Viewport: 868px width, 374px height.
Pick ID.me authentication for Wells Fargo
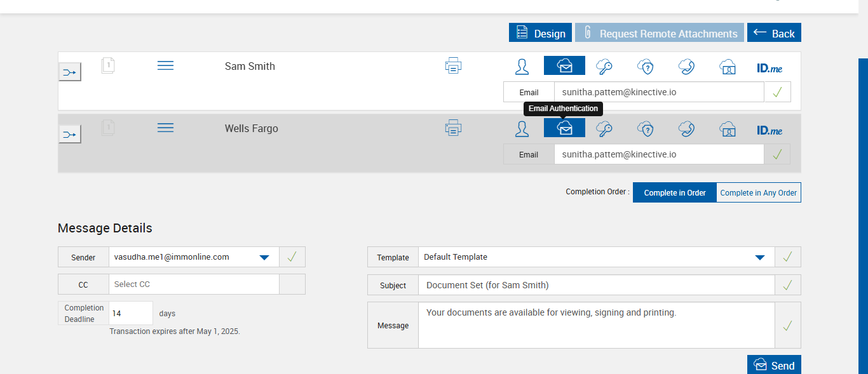(x=769, y=130)
